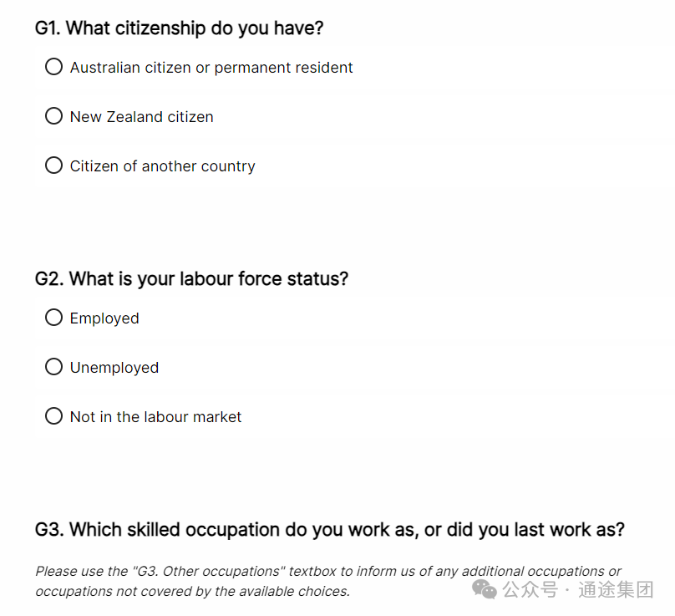Image resolution: width=675 pixels, height=616 pixels.
Task: Choose the Not in the labour market circle
Action: click(53, 416)
